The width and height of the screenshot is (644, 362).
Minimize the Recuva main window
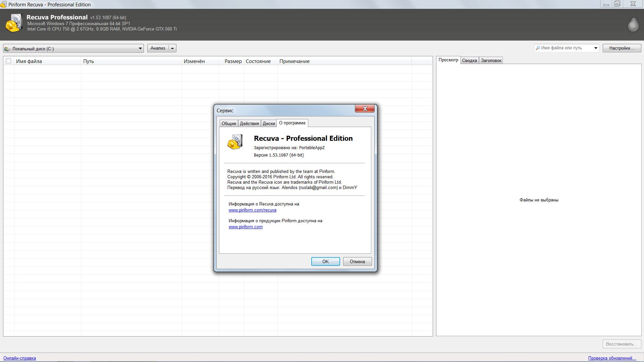click(606, 4)
